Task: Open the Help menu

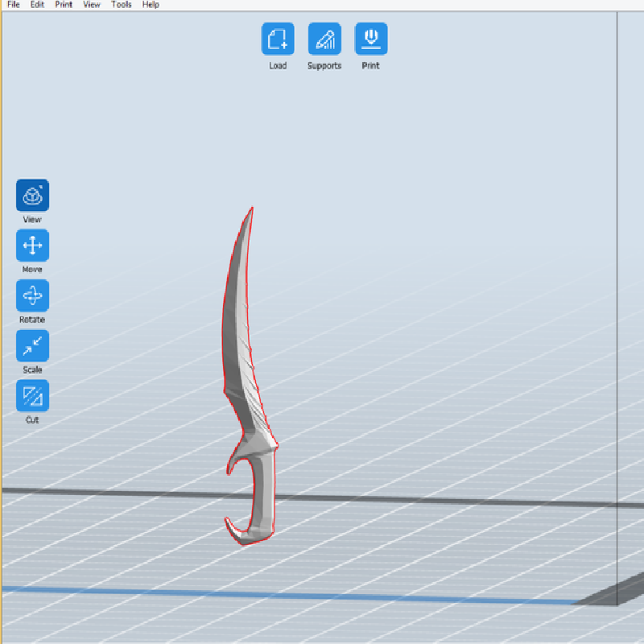Action: coord(151,5)
